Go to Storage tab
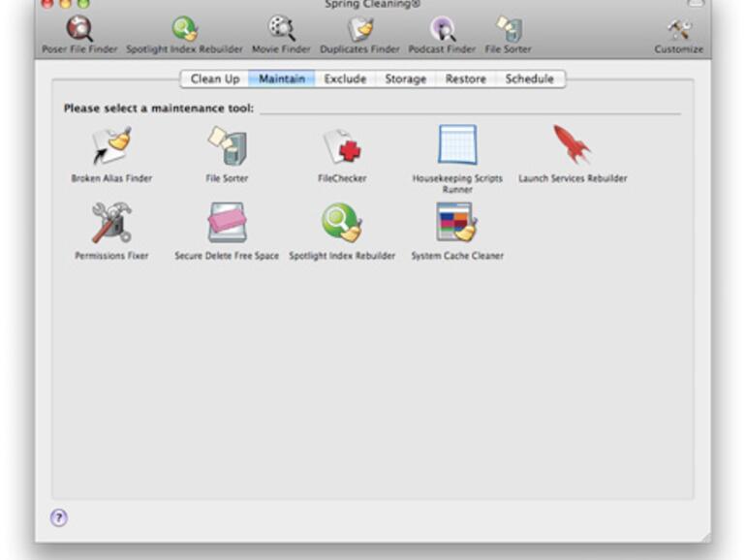The width and height of the screenshot is (746, 560). coord(405,79)
